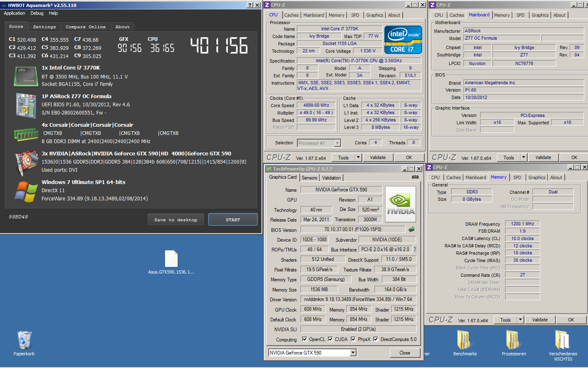This screenshot has height=368, width=588.
Task: Click Tools button in CPU-Z Memory window
Action: click(x=506, y=320)
